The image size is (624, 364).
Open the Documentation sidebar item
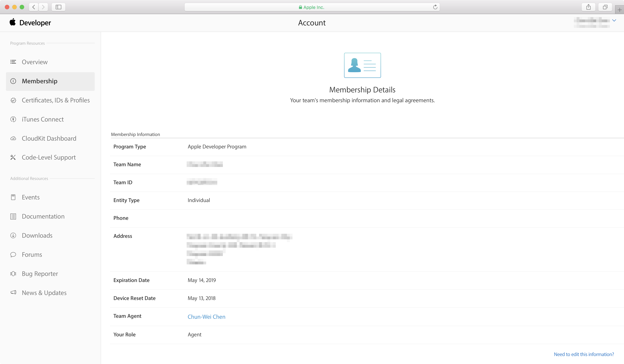pyautogui.click(x=43, y=216)
